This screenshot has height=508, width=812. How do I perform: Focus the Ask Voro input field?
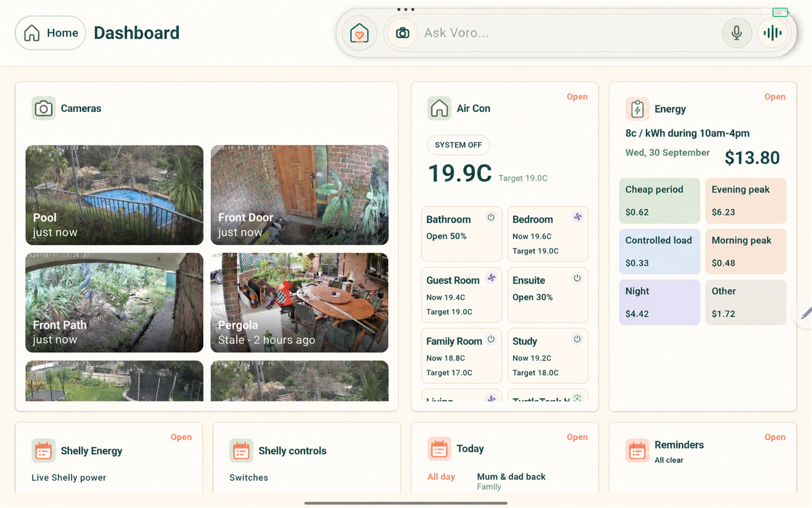570,33
